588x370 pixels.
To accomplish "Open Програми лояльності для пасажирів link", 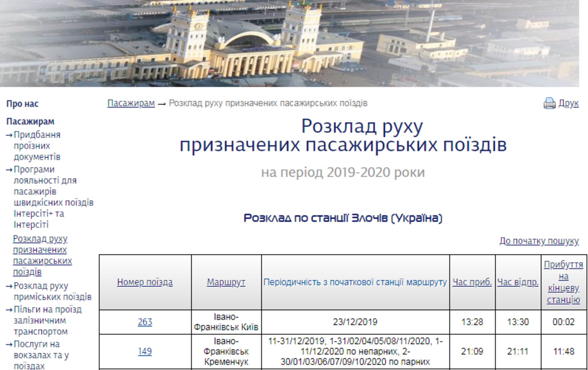I will coord(54,197).
